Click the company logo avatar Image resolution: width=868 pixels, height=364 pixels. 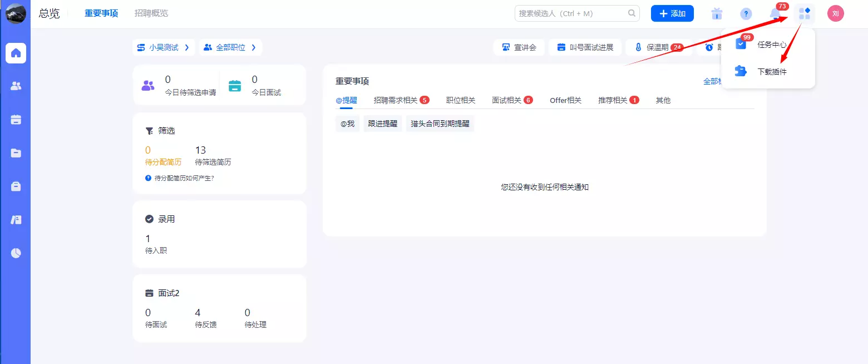pyautogui.click(x=16, y=13)
